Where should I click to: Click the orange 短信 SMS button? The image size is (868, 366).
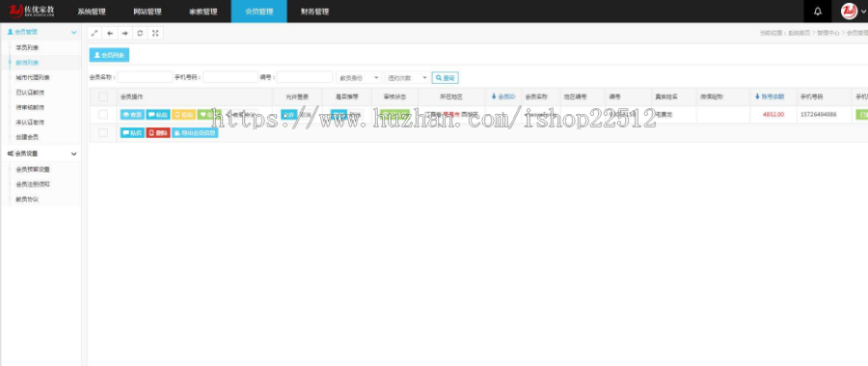184,115
